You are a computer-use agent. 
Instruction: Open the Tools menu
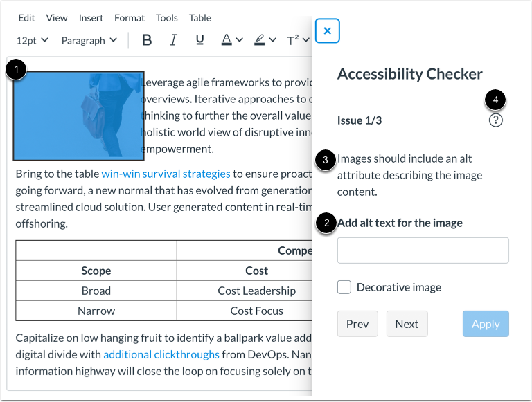point(166,17)
